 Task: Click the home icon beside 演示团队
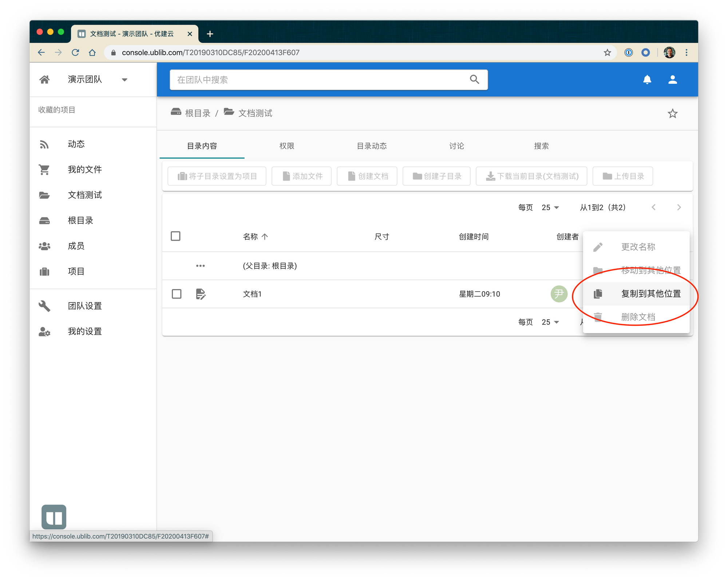coord(44,79)
